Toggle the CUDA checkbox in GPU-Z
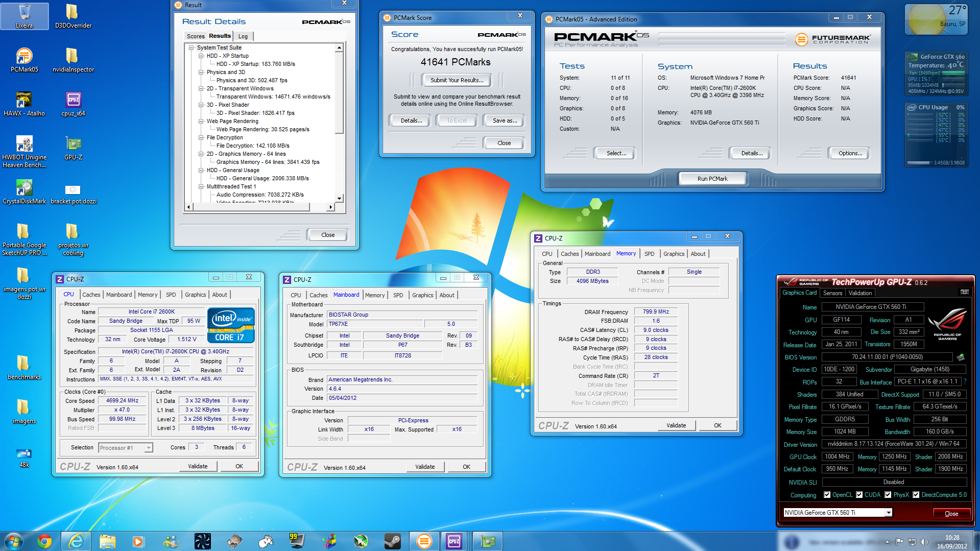The height and width of the screenshot is (551, 980). [859, 494]
